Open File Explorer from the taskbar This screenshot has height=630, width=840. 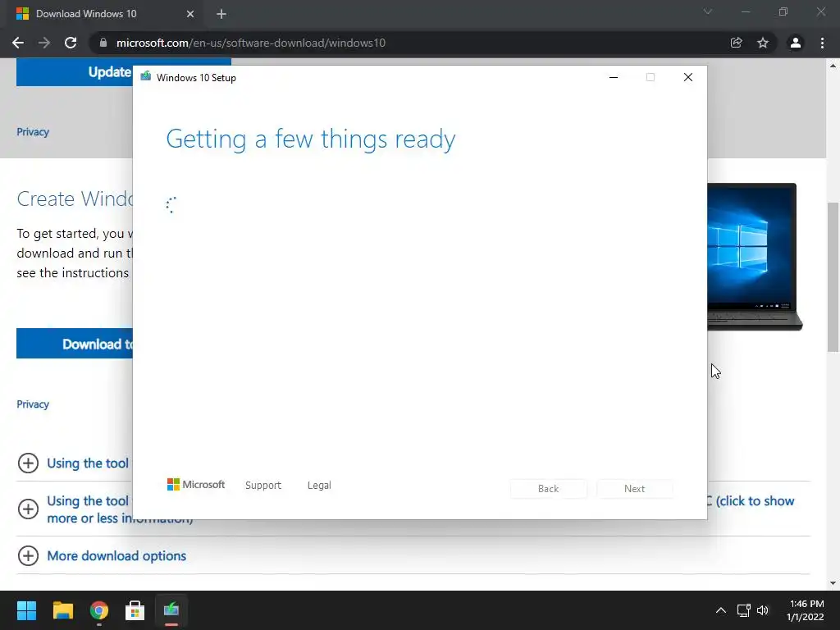[62, 610]
